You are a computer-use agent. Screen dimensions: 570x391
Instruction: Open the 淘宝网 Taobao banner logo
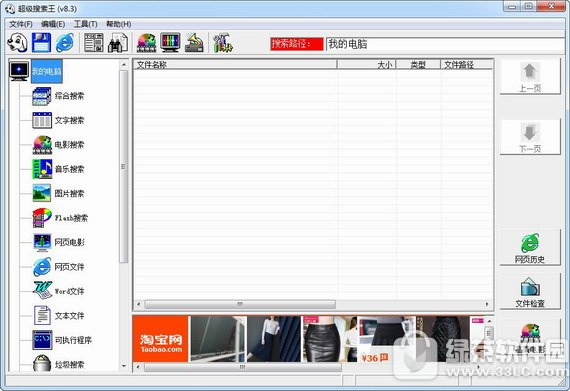click(x=160, y=339)
